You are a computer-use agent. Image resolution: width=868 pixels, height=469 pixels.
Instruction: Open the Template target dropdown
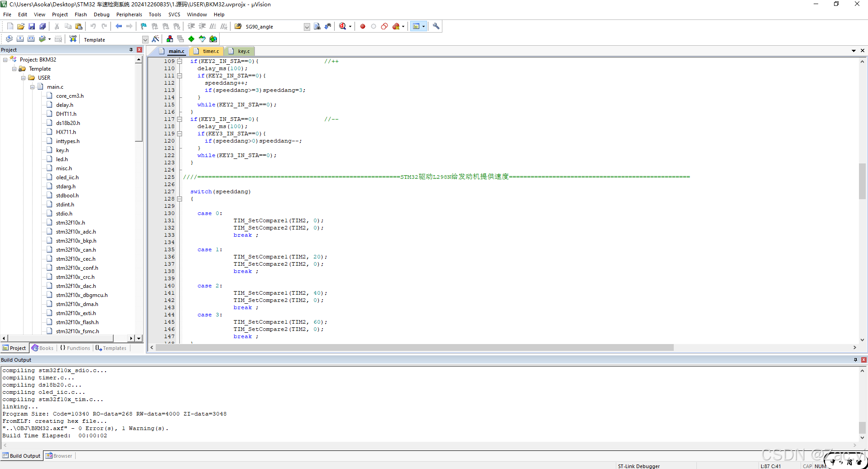tap(145, 40)
